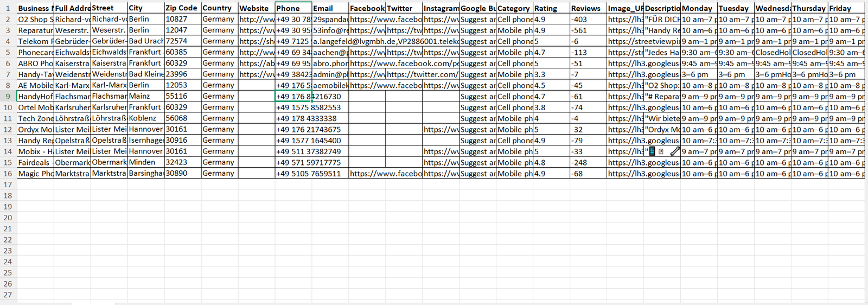Select row header number 20
This screenshot has height=305, width=868.
pyautogui.click(x=8, y=218)
